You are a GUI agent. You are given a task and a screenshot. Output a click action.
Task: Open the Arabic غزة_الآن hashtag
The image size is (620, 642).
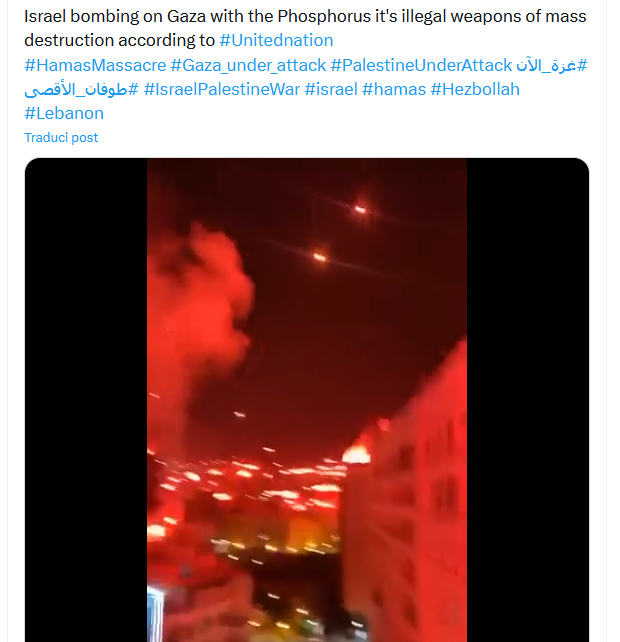pyautogui.click(x=552, y=65)
